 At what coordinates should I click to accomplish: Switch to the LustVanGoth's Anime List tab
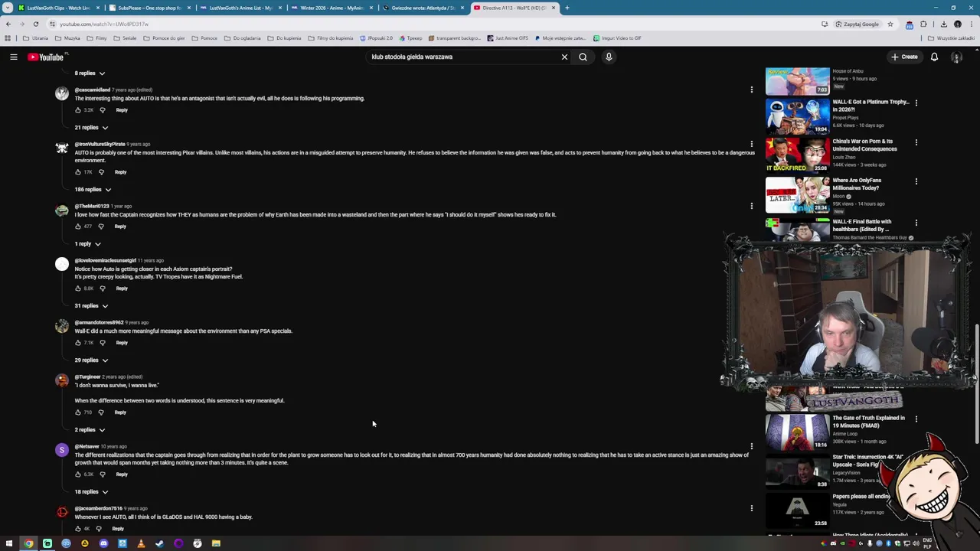pos(240,8)
